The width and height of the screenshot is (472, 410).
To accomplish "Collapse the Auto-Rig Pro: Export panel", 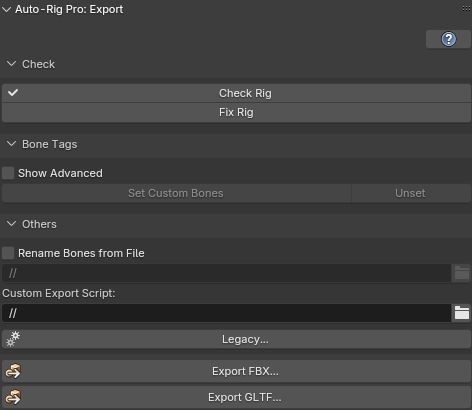I will click(7, 10).
